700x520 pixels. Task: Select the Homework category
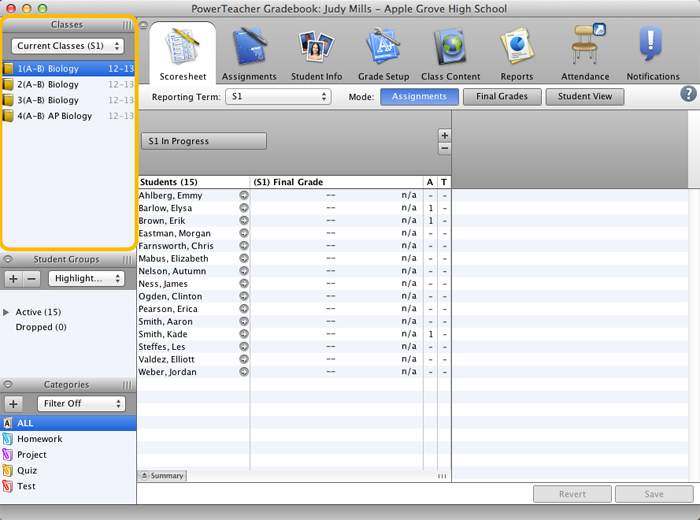[x=68, y=439]
